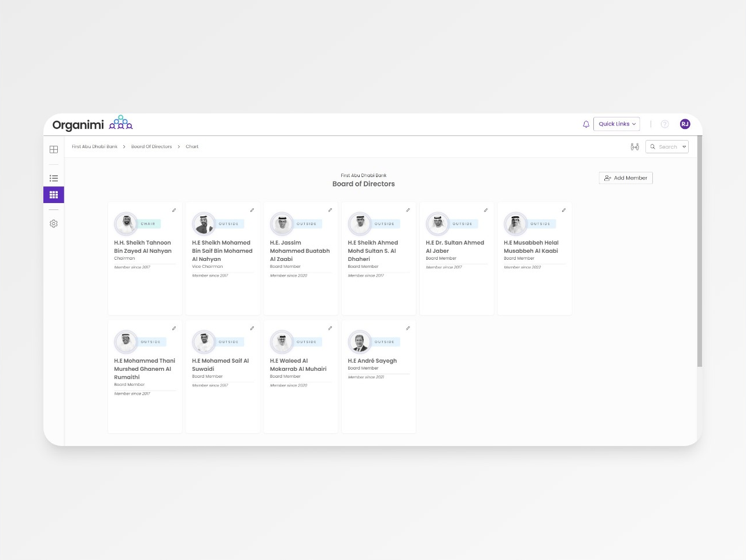The height and width of the screenshot is (560, 746).
Task: Select name H.H. Sheikh Tahnoon Bin Zayed
Action: point(143,247)
